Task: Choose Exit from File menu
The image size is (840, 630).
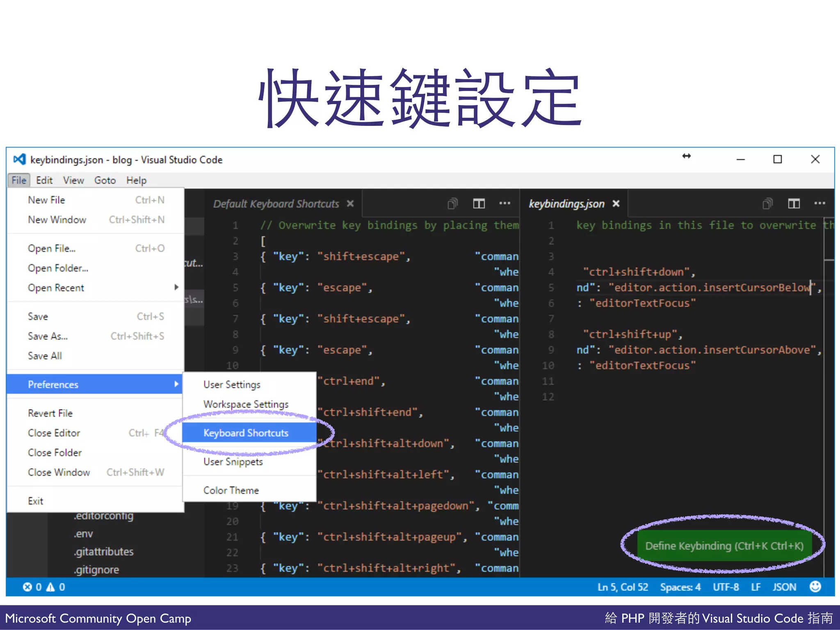Action: click(96, 501)
